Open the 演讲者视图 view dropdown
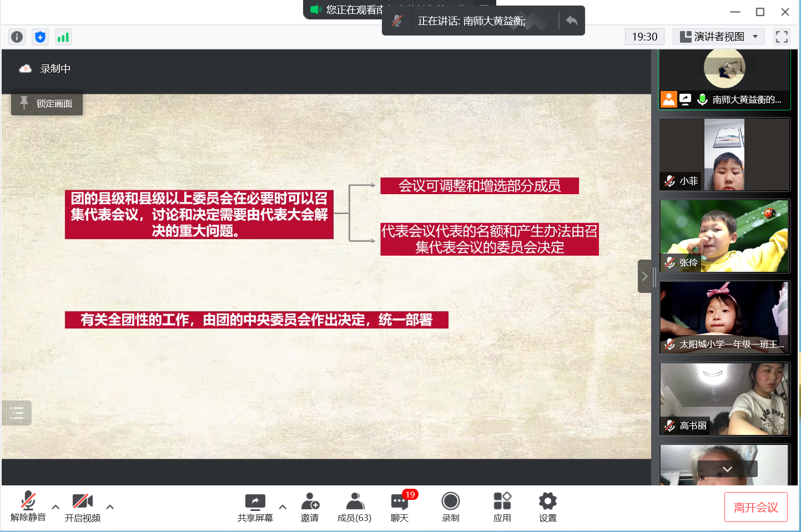 click(x=719, y=37)
